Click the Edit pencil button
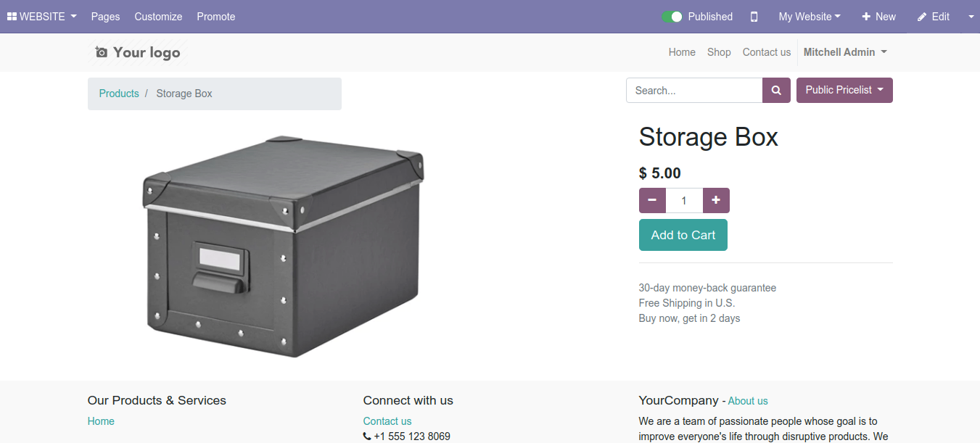Image resolution: width=980 pixels, height=443 pixels. coord(934,17)
